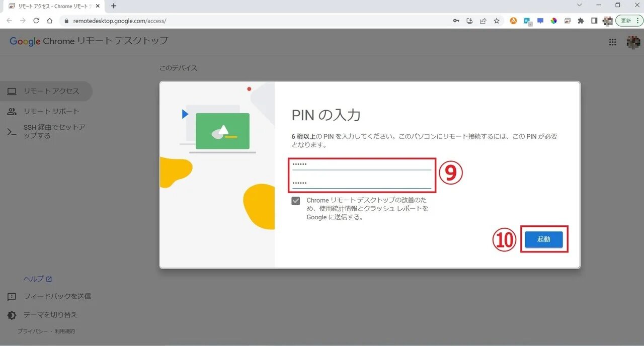
Task: Open the Google apps grid
Action: [612, 42]
